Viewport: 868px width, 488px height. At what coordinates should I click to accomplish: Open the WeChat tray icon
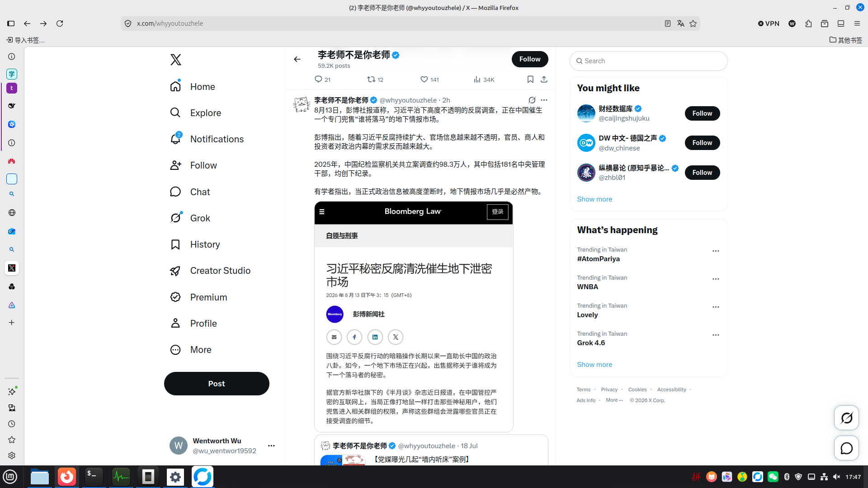tap(773, 477)
